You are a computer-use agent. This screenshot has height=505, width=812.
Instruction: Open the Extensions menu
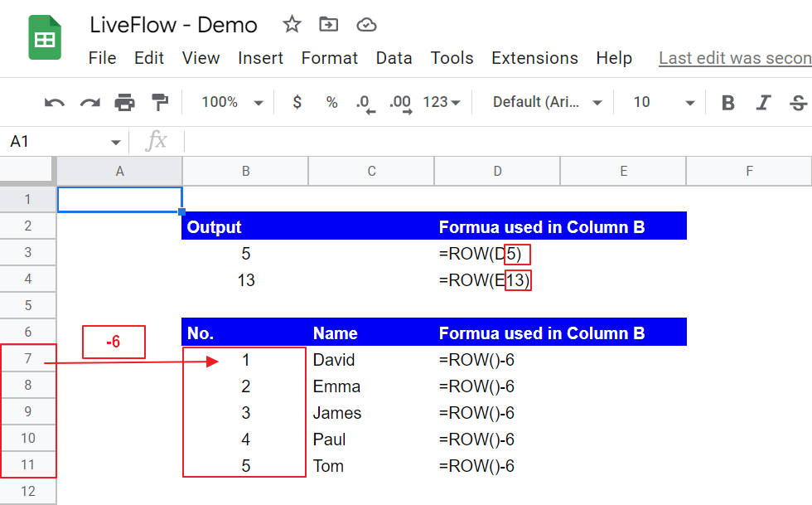(x=534, y=58)
